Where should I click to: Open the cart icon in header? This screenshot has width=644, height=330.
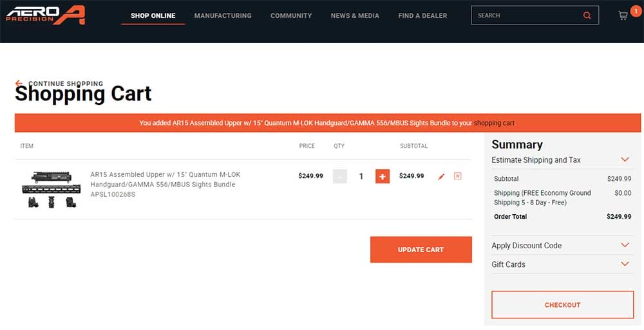[x=623, y=16]
